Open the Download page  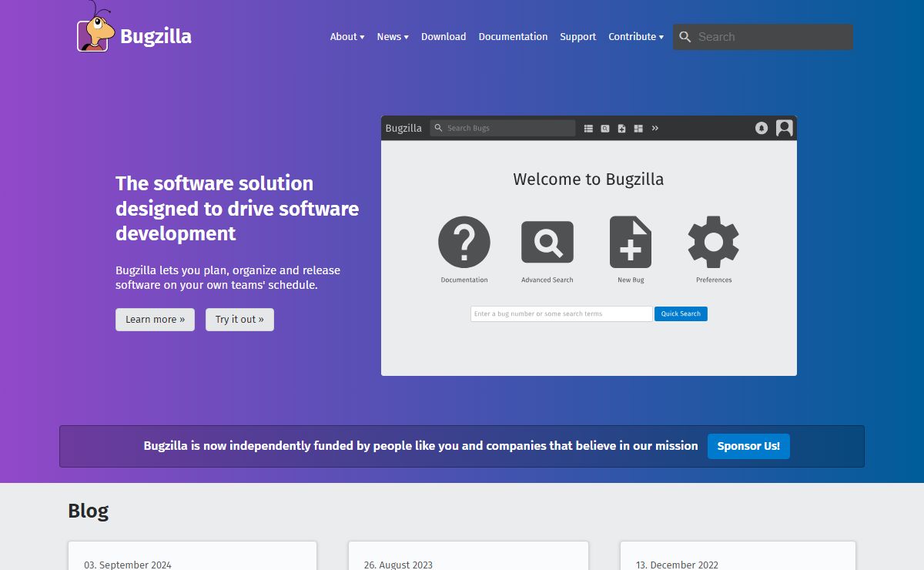444,37
